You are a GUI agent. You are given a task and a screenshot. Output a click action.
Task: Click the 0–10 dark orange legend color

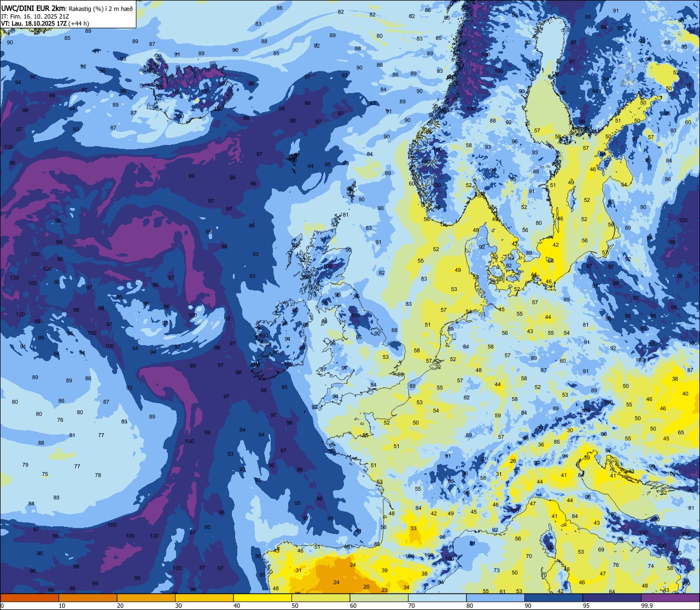30,597
